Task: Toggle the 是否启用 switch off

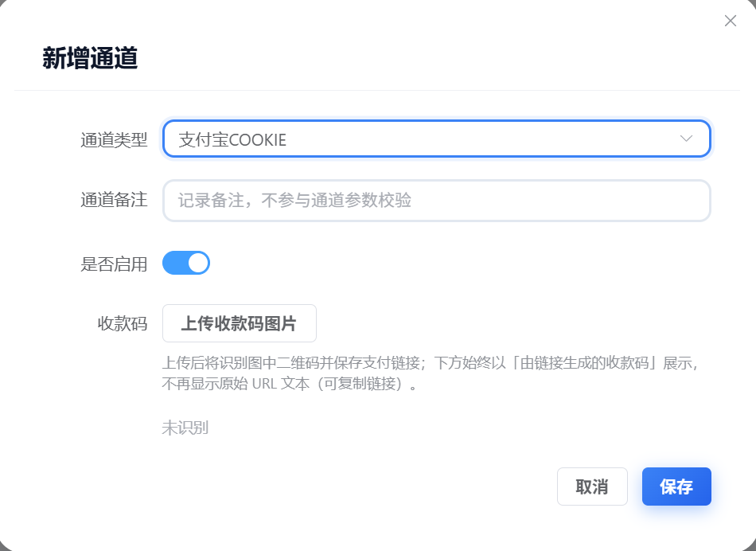Action: pos(186,263)
